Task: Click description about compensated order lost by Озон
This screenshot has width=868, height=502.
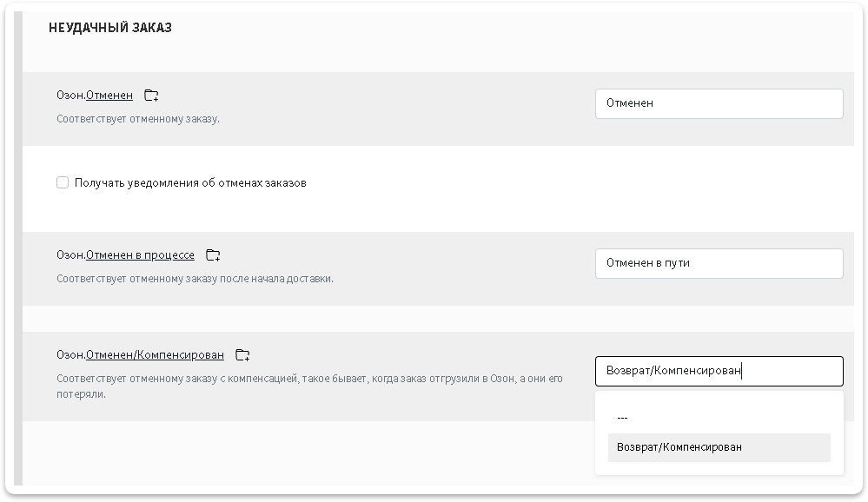Action: click(x=309, y=386)
